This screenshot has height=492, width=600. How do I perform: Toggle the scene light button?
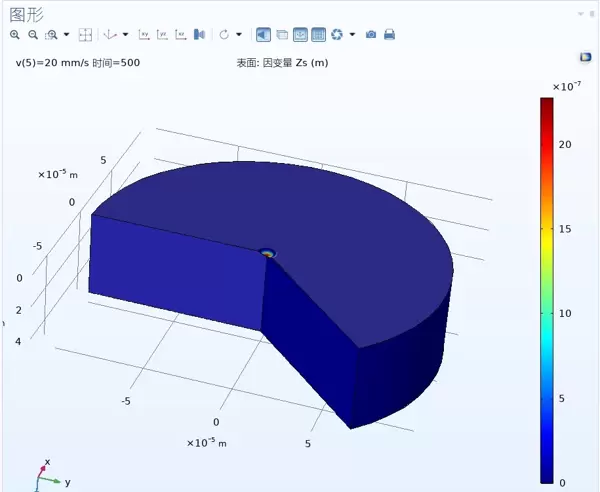[263, 35]
